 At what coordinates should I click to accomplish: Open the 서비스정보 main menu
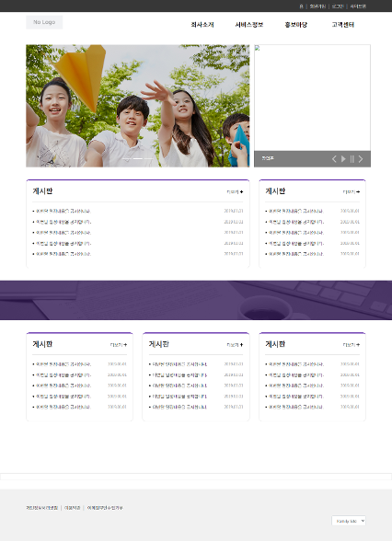click(249, 25)
